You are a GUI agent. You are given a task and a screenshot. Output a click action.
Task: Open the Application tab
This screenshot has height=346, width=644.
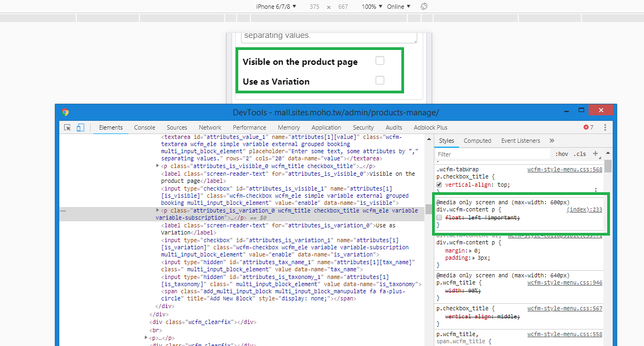click(326, 127)
